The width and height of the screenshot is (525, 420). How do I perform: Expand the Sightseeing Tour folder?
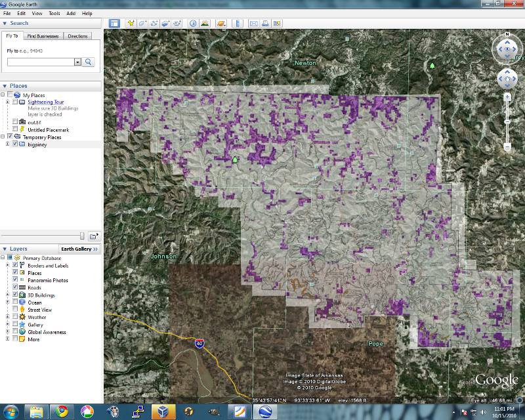point(8,102)
